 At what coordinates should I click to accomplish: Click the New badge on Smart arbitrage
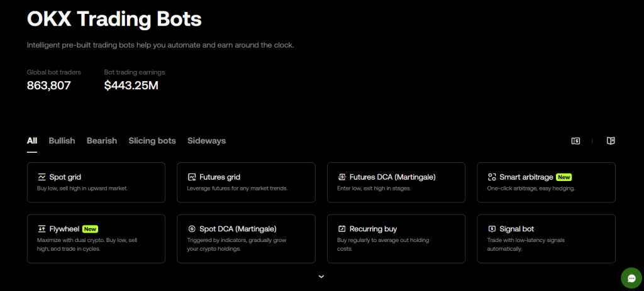(x=564, y=177)
